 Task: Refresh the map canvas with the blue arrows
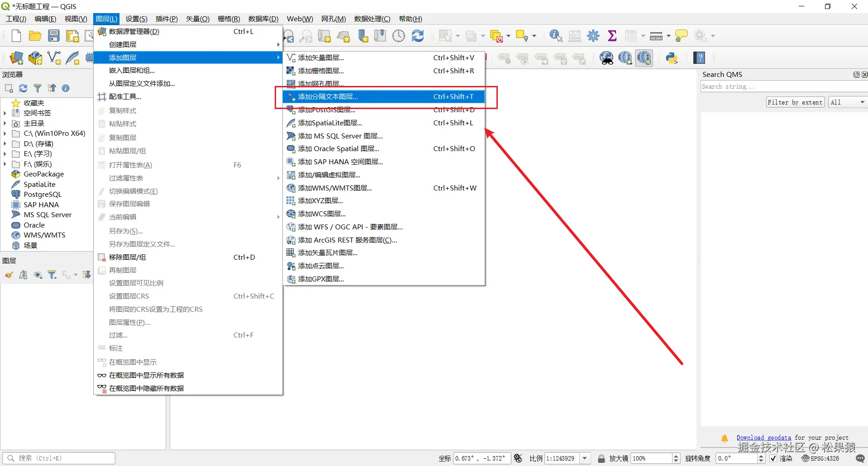point(418,36)
